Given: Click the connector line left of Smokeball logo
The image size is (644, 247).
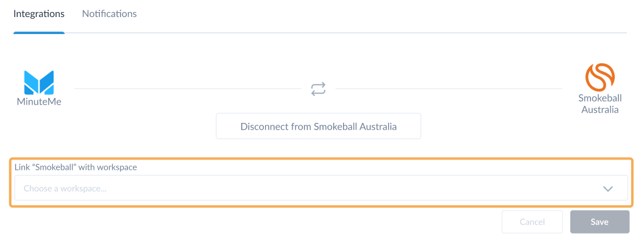Looking at the screenshot, I should pos(449,88).
